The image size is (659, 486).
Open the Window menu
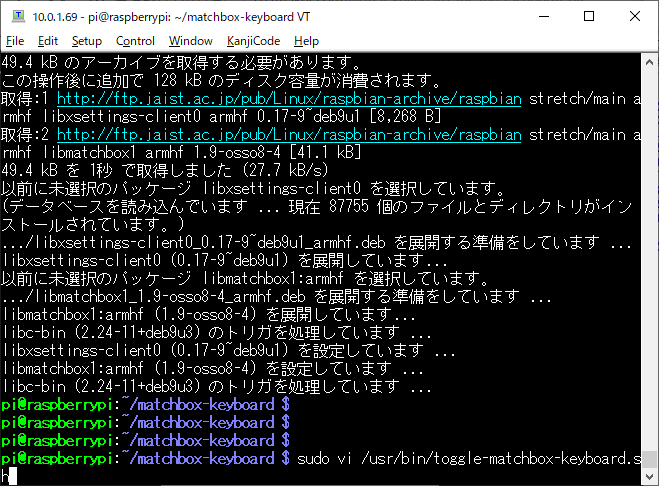(190, 41)
